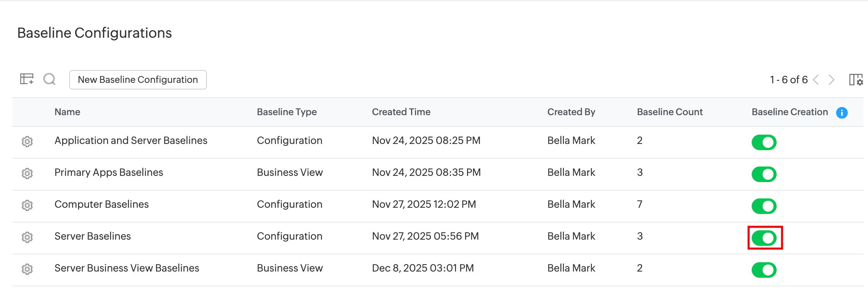The height and width of the screenshot is (291, 868).
Task: Open gear menu for Primary Apps Baselines
Action: point(27,173)
